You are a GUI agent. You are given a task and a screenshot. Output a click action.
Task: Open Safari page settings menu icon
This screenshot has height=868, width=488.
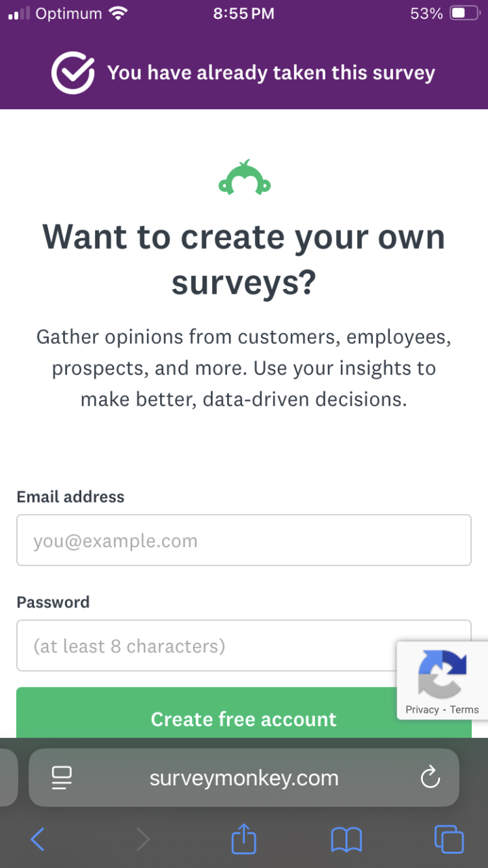point(62,777)
